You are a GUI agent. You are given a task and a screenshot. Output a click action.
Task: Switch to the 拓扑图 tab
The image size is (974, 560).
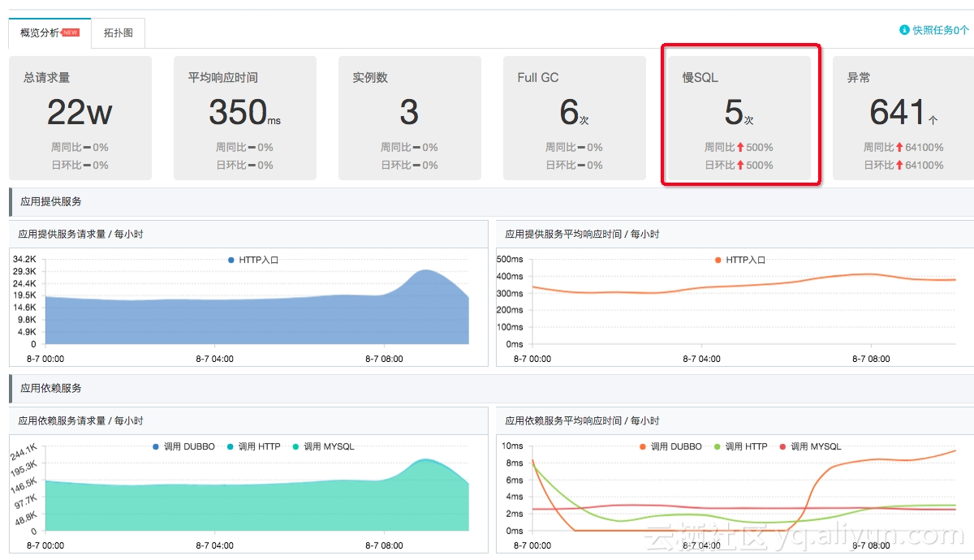(x=119, y=33)
